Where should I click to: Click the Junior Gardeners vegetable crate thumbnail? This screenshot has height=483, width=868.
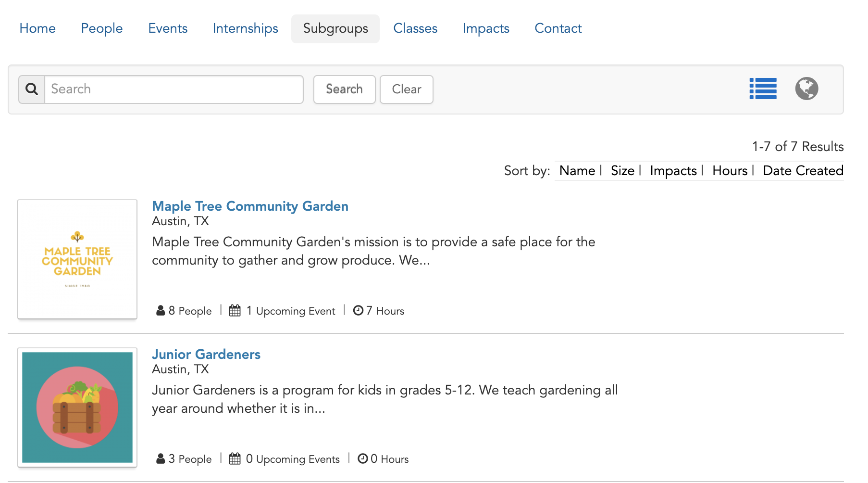pyautogui.click(x=77, y=407)
